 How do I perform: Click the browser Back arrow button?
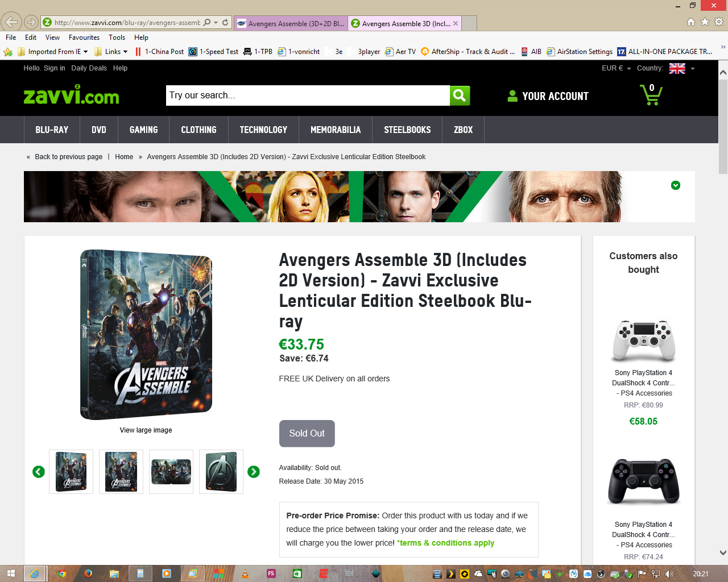[x=10, y=22]
